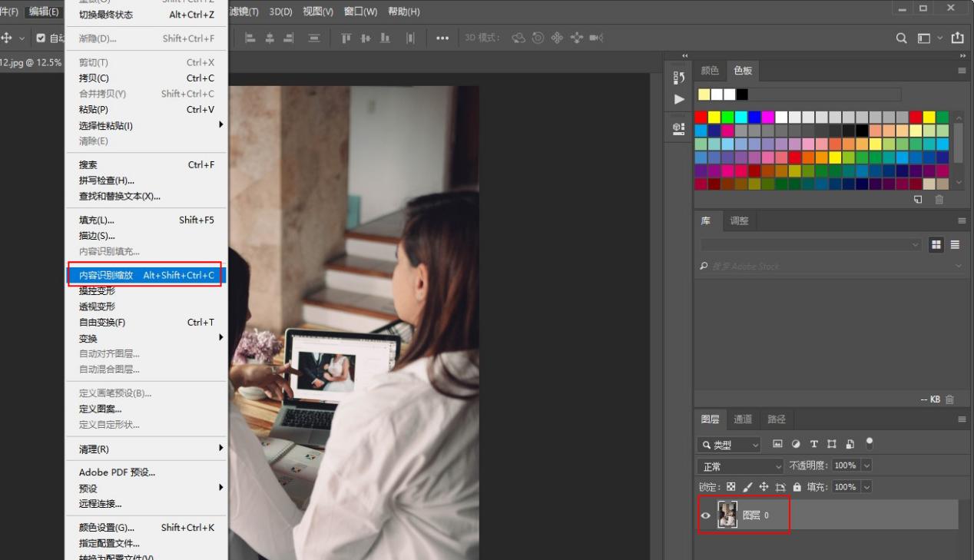
Task: Click align top edges icon
Action: 346,38
